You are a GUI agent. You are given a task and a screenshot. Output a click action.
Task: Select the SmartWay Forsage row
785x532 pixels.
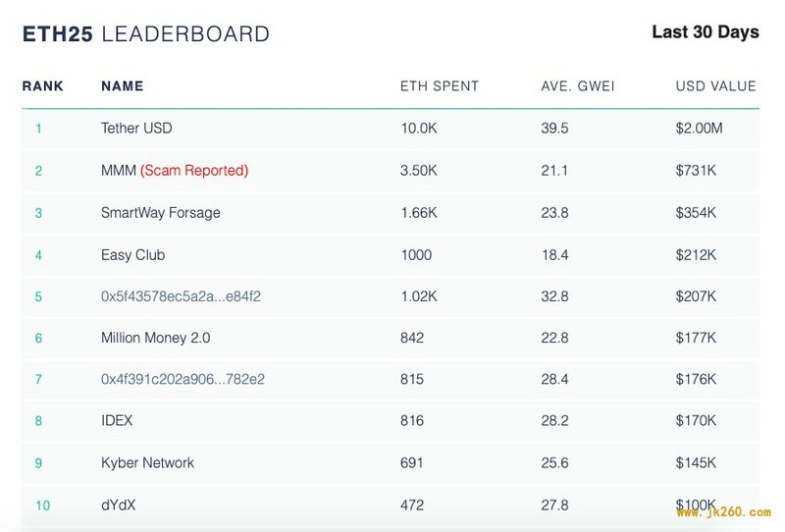(391, 213)
